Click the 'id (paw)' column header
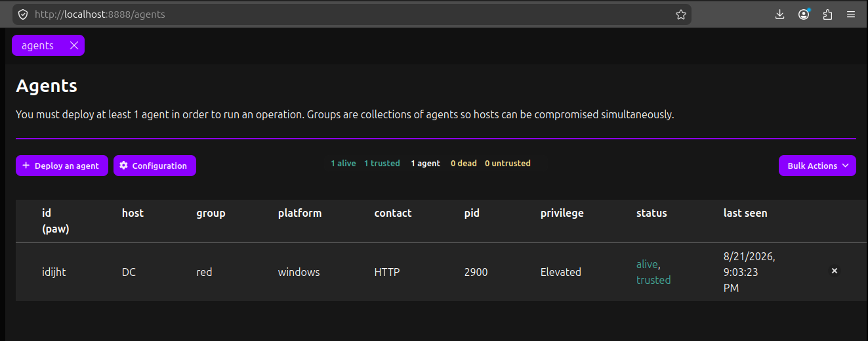Viewport: 868px width, 341px height. (x=56, y=221)
